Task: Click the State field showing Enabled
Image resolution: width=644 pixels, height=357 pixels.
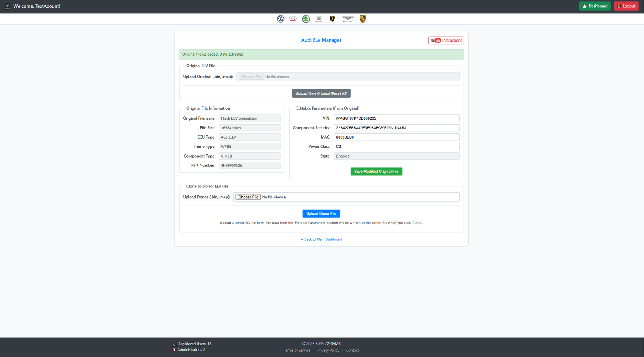Action: (x=396, y=156)
